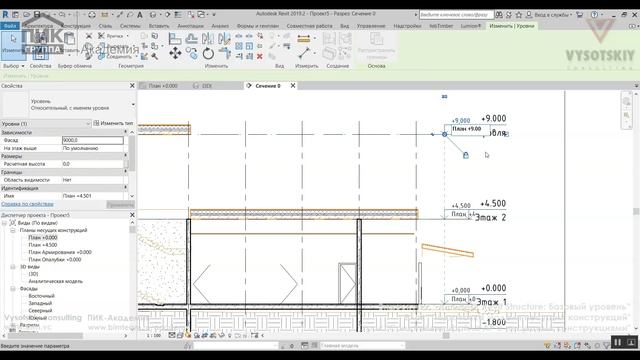
Task: Open the Системы ribbon tab
Action: [130, 26]
